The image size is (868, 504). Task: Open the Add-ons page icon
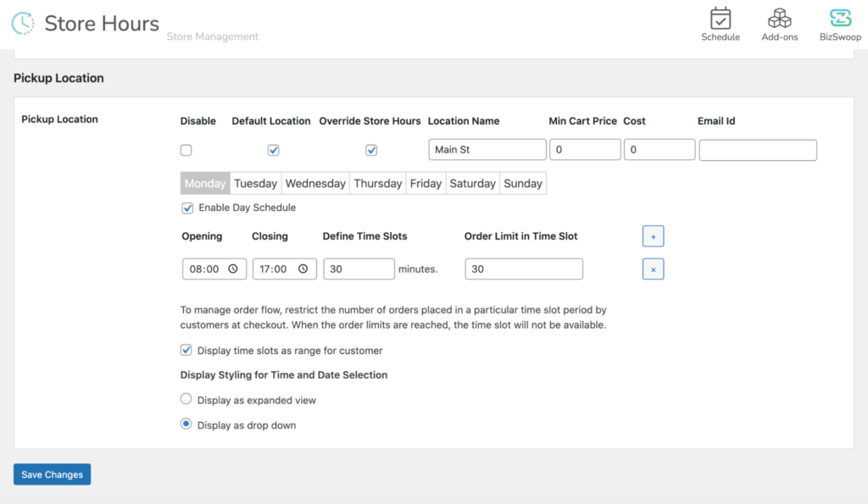tap(778, 18)
